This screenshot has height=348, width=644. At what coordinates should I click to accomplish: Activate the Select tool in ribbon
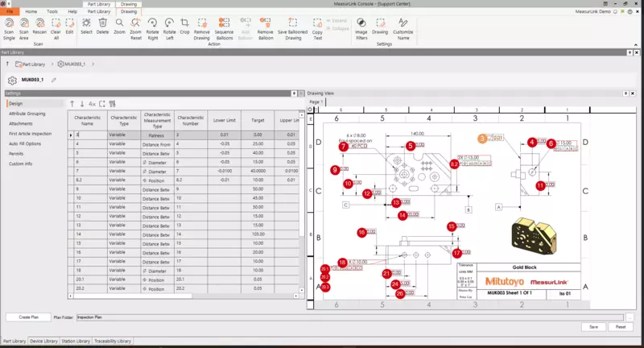tap(86, 26)
